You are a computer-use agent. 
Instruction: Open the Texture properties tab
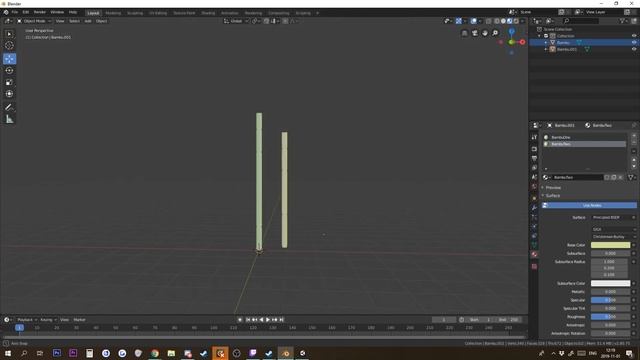(534, 266)
